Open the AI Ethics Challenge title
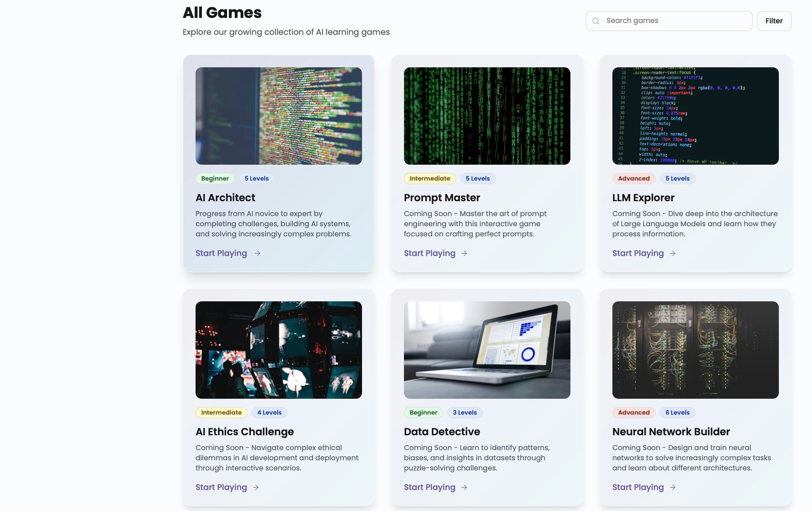This screenshot has width=812, height=511. 245,432
